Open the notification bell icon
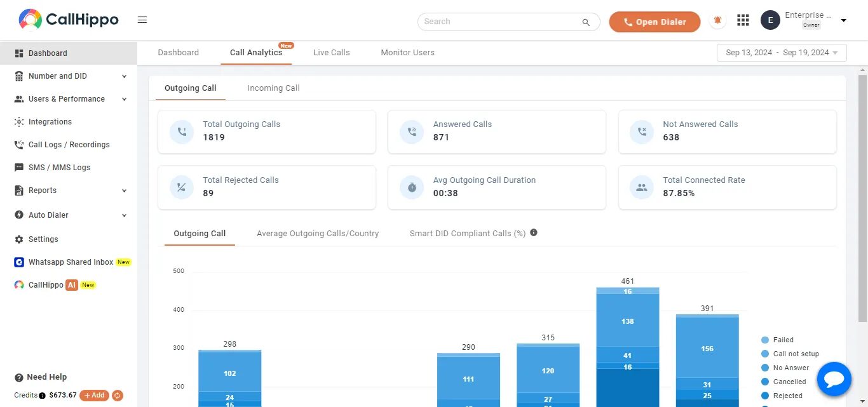 [718, 21]
